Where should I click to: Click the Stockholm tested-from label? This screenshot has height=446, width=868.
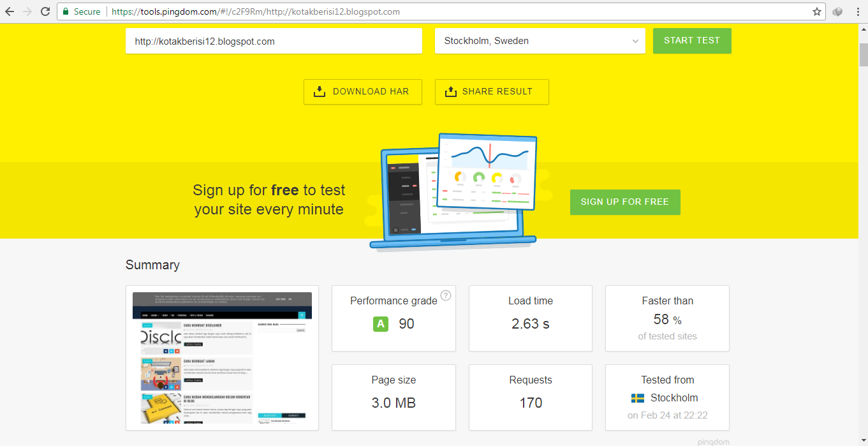(x=674, y=398)
